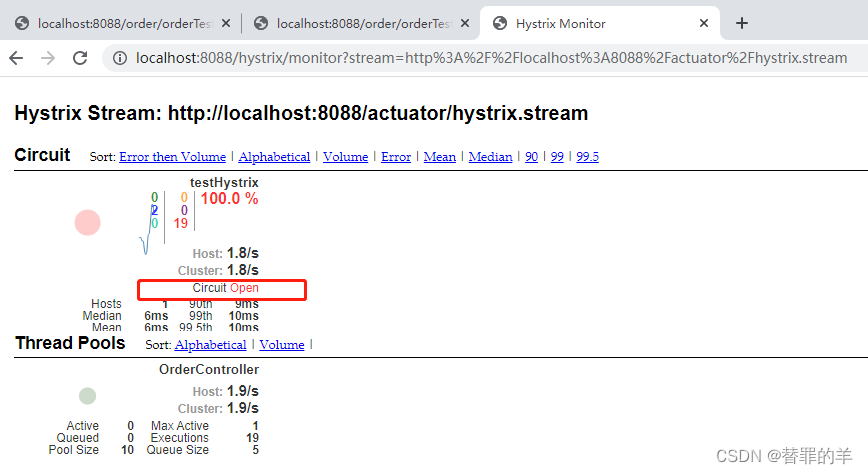Open a new tab with plus button
Image resolution: width=868 pixels, height=474 pixels.
click(x=742, y=23)
